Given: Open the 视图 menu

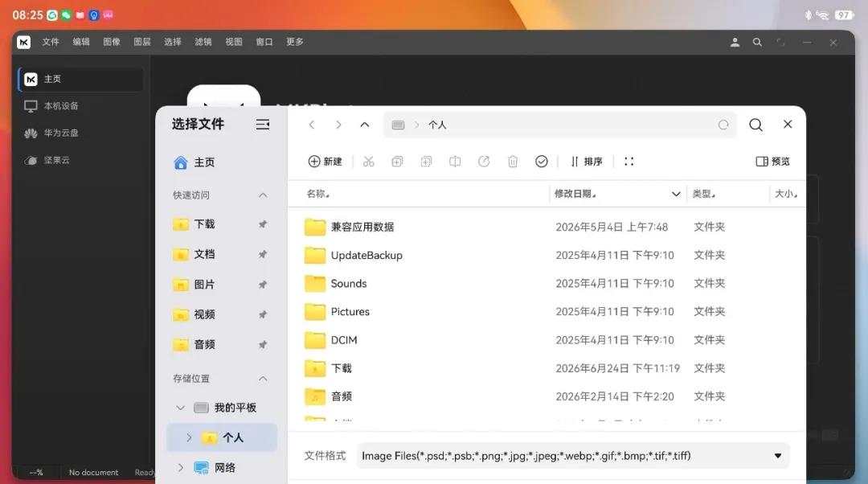Looking at the screenshot, I should 233,42.
